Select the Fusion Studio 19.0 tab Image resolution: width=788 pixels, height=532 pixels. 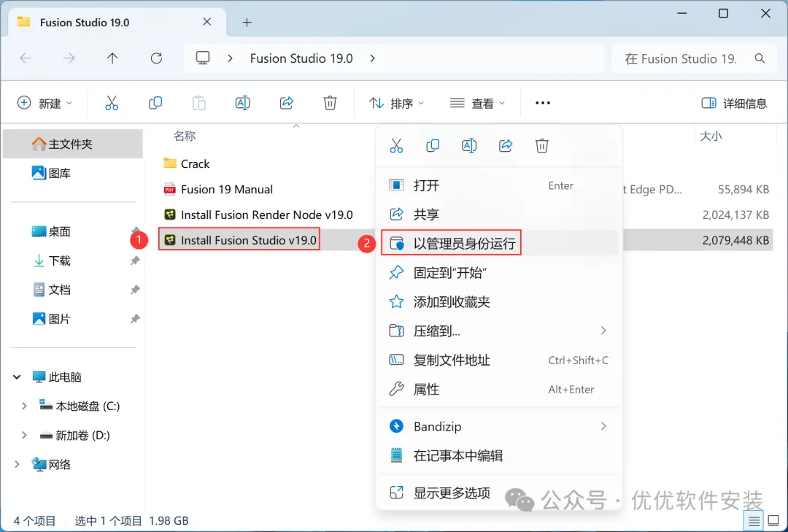117,22
